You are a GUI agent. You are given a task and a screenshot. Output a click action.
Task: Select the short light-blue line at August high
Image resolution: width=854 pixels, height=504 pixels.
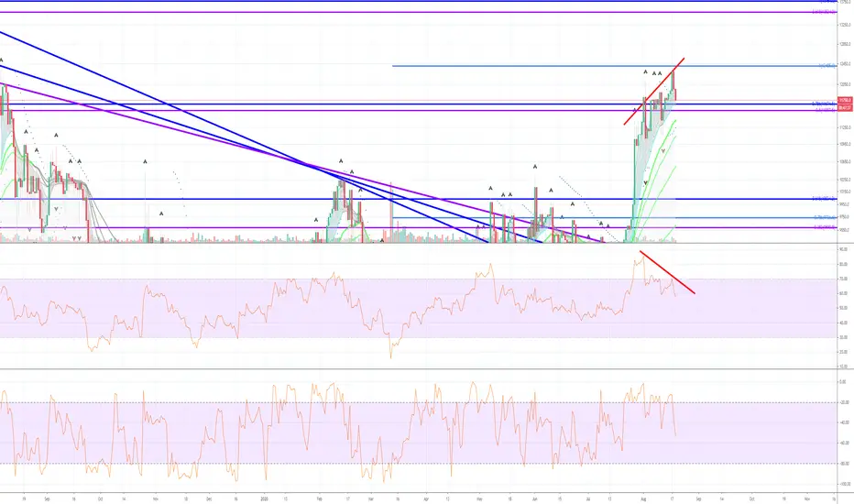614,66
